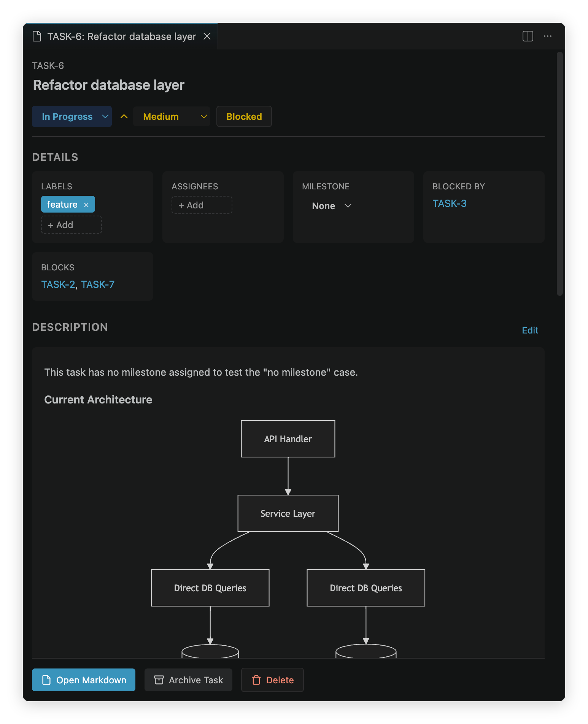Viewport: 588px width, 724px height.
Task: Delete the task
Action: (272, 680)
